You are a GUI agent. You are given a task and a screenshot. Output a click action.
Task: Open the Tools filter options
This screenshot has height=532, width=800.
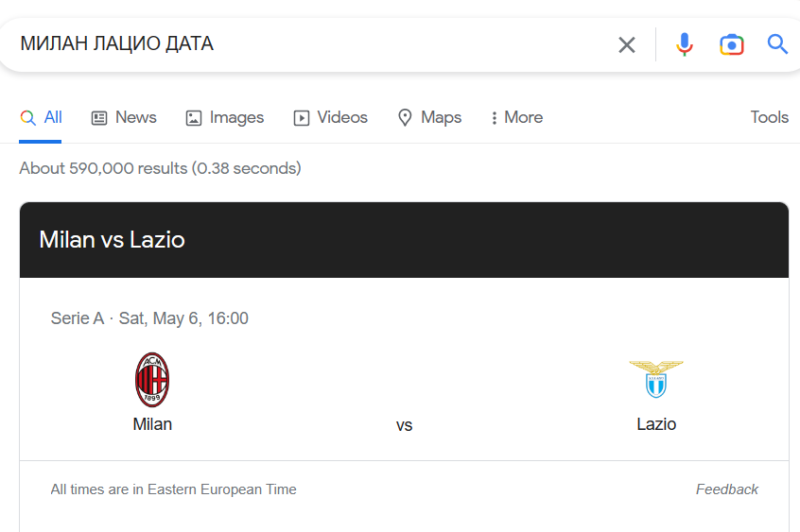pos(769,117)
